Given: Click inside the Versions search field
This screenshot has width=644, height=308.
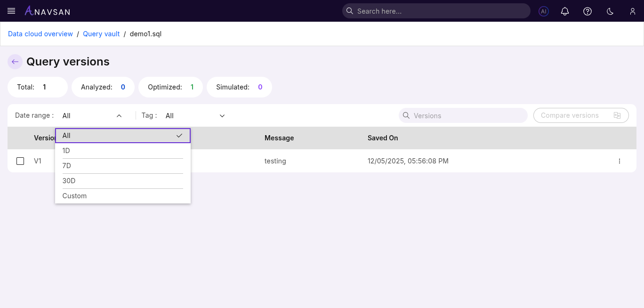Looking at the screenshot, I should [x=463, y=115].
